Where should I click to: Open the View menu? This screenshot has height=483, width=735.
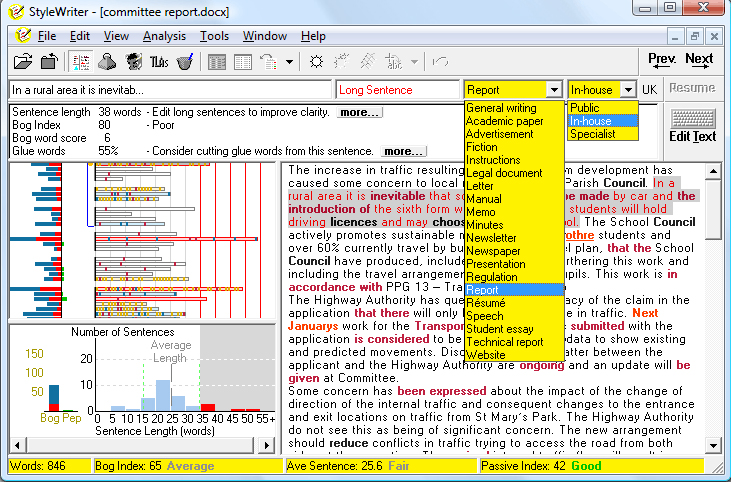coord(116,36)
